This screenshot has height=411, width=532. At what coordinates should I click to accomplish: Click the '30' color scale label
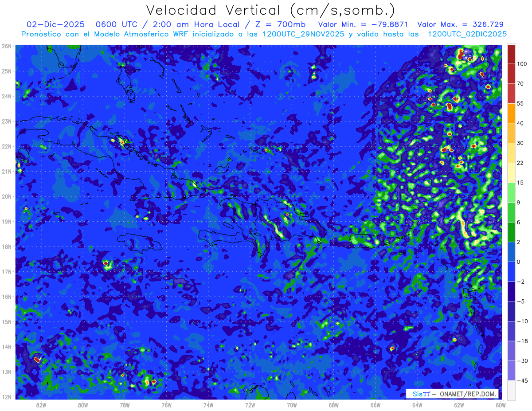click(520, 143)
